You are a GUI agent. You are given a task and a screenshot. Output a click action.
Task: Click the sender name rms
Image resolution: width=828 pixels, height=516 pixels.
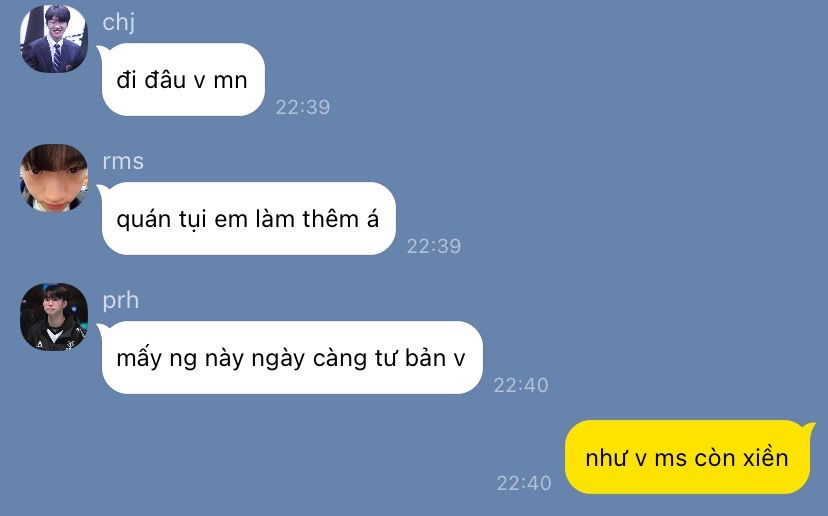tap(123, 161)
